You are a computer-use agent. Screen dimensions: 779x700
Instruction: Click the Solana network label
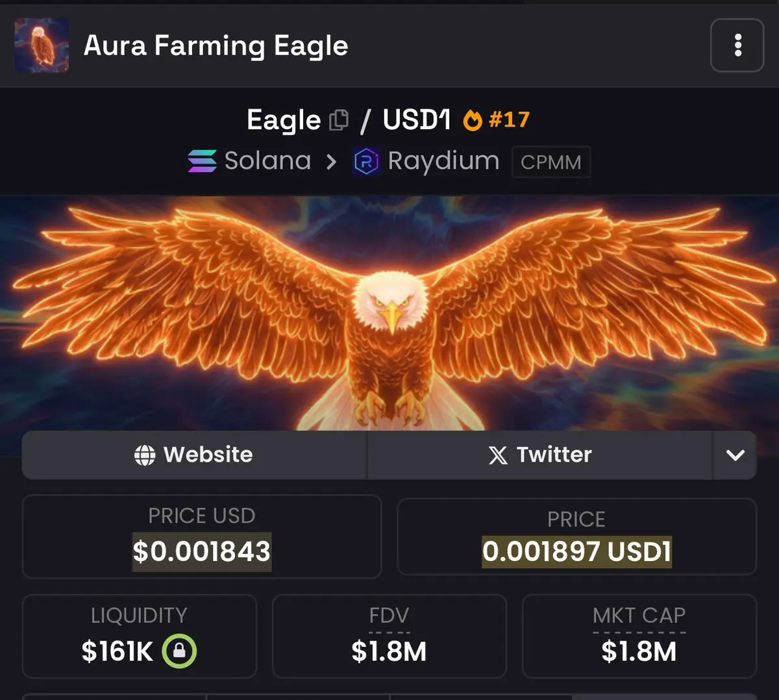pyautogui.click(x=267, y=160)
